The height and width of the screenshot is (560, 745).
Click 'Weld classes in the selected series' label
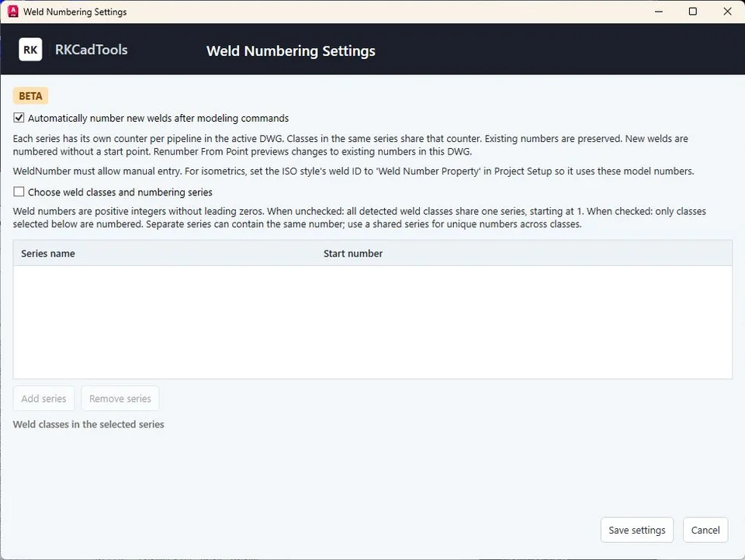[x=88, y=424]
